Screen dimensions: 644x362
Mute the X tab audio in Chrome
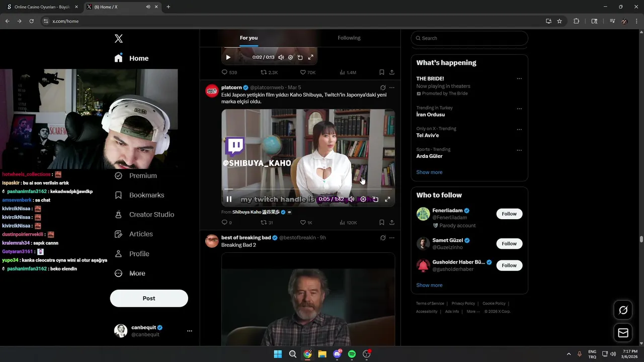pos(148,7)
